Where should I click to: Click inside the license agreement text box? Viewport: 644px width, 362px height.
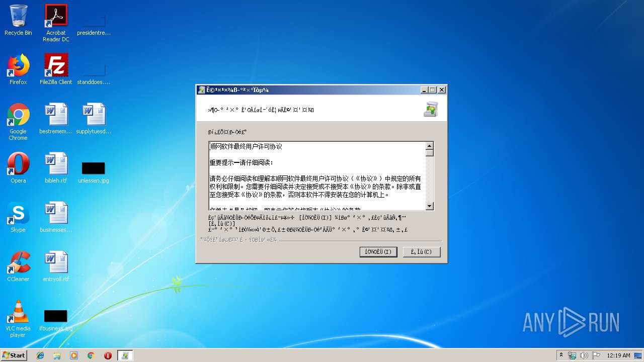(x=317, y=176)
